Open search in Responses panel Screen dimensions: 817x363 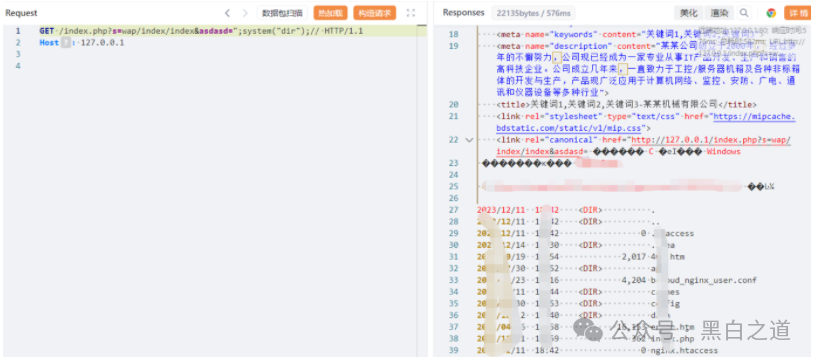pyautogui.click(x=744, y=13)
